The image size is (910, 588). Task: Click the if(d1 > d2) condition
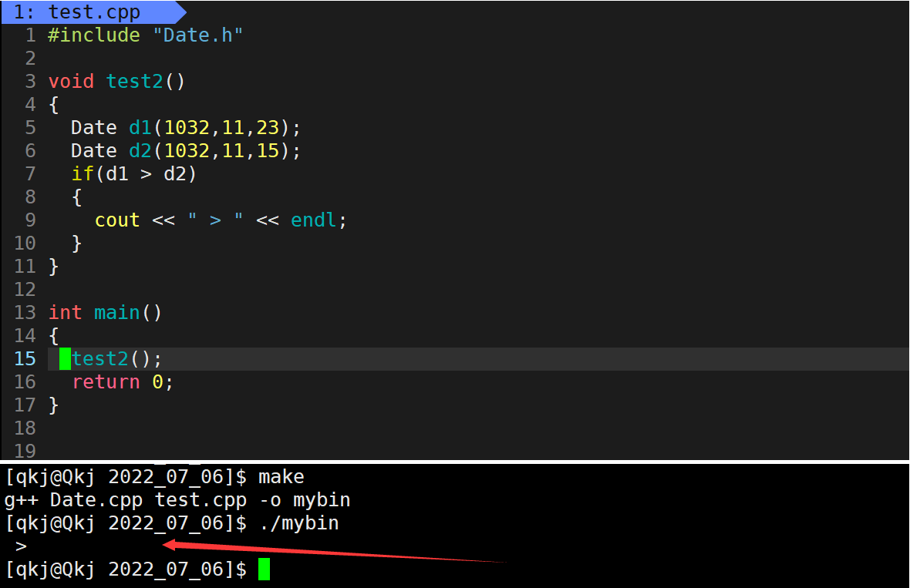[x=134, y=174]
